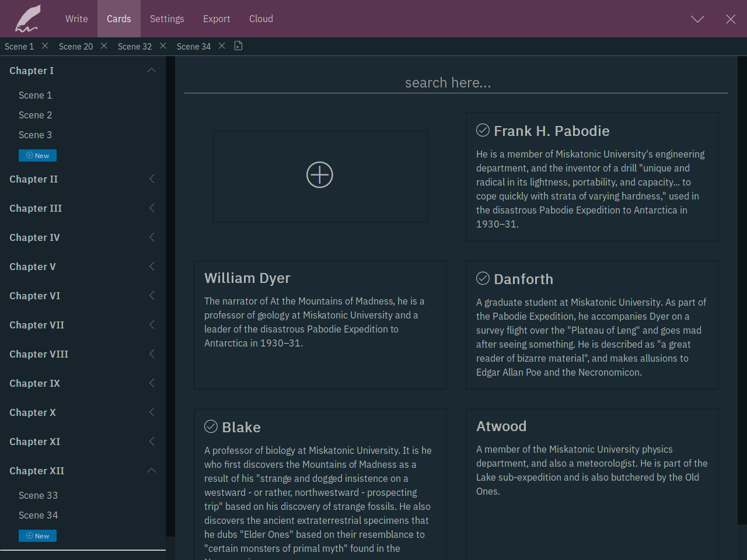Select the Cards menu tab
The height and width of the screenshot is (560, 747).
[119, 19]
